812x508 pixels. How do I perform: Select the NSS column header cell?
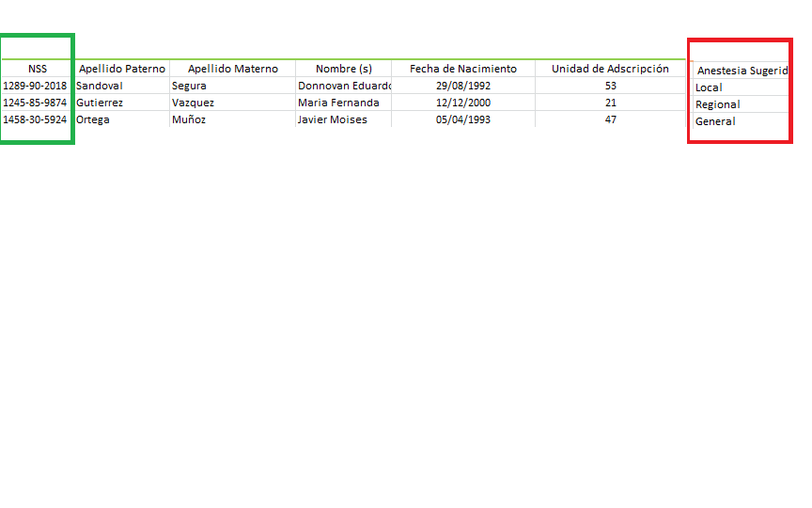pyautogui.click(x=37, y=69)
